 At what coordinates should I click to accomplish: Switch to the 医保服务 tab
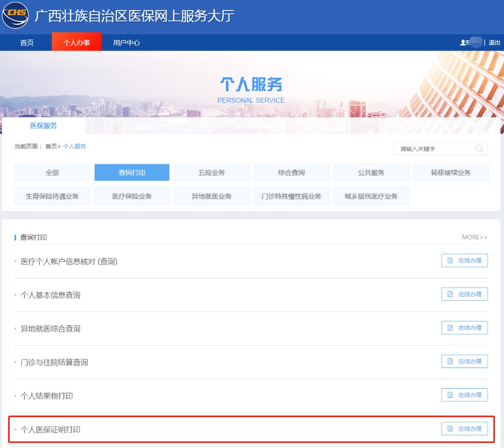(x=44, y=126)
